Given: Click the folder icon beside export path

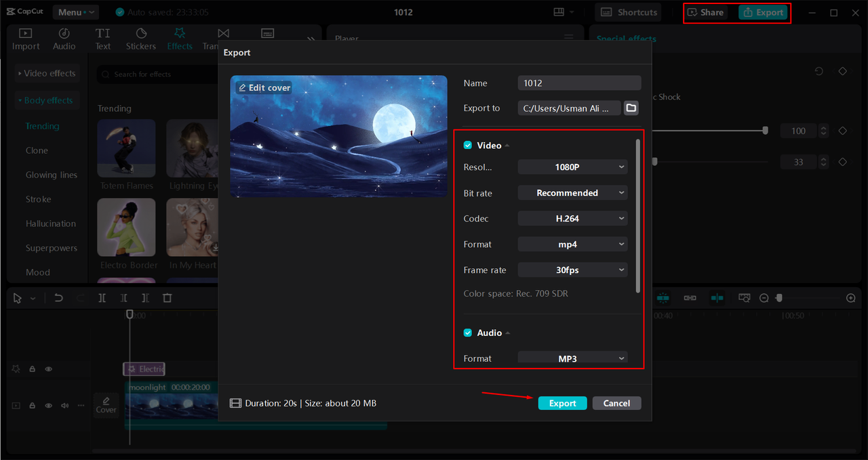Looking at the screenshot, I should 631,108.
